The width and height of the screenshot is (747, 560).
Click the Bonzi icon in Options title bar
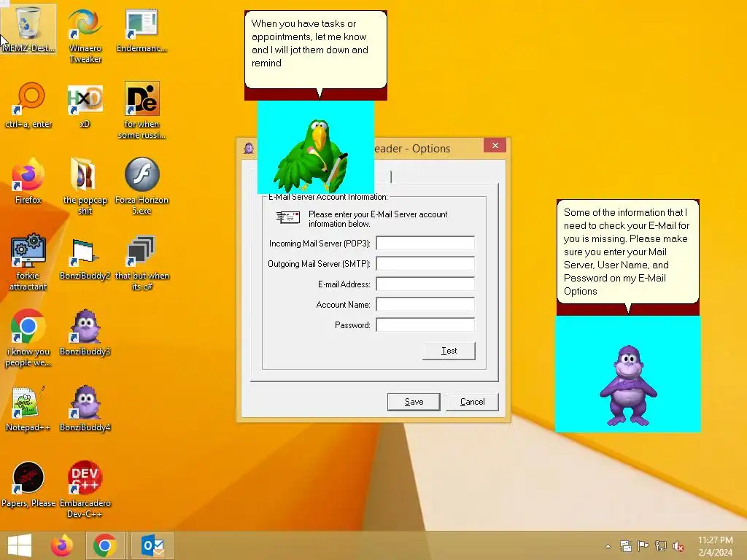click(249, 148)
